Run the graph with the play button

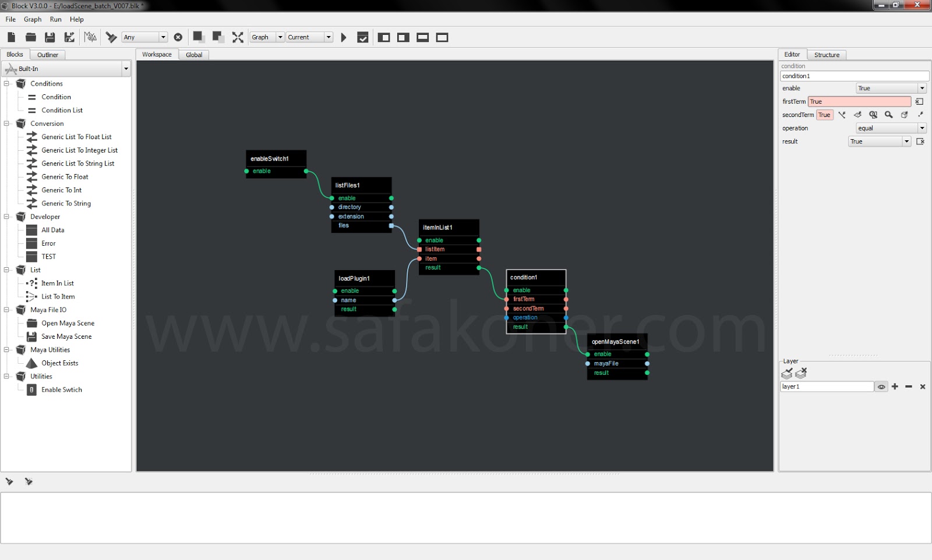click(x=344, y=37)
